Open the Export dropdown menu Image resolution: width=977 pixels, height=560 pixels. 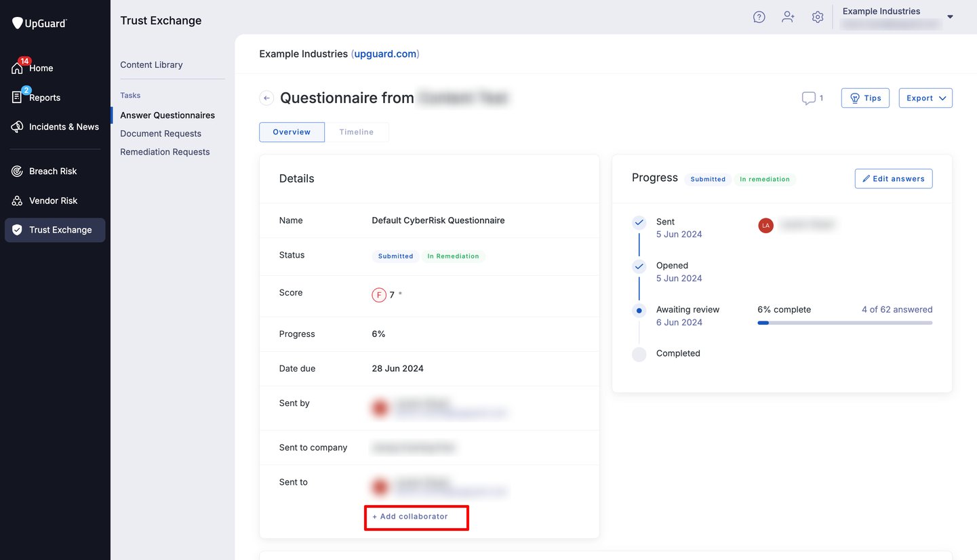925,98
